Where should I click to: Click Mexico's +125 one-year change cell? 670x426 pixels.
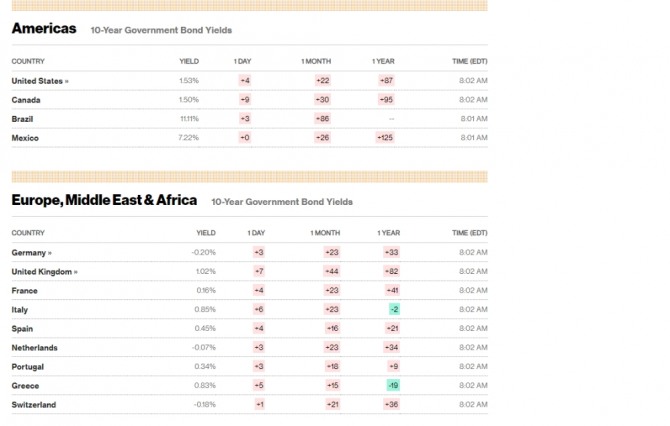coord(385,138)
